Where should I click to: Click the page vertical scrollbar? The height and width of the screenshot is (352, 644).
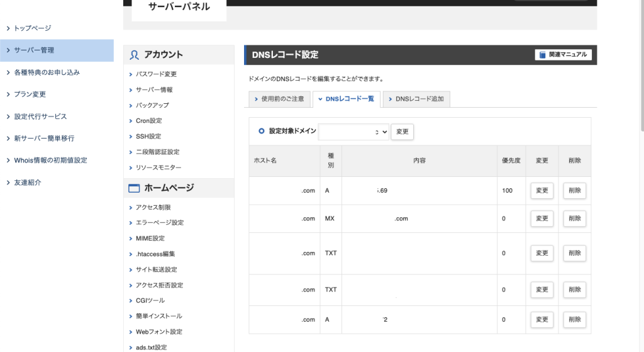(642, 65)
